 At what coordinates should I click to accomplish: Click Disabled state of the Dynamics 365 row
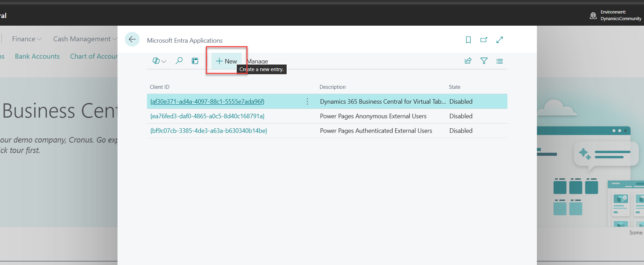click(x=461, y=102)
